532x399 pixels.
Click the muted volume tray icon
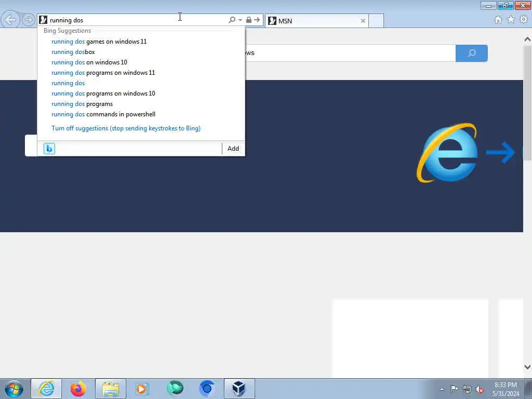[480, 390]
